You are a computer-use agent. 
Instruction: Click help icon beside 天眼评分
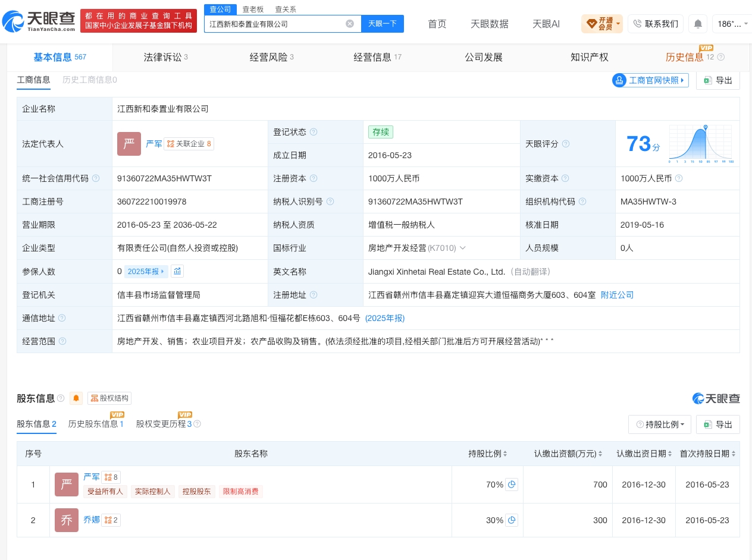[x=566, y=144]
